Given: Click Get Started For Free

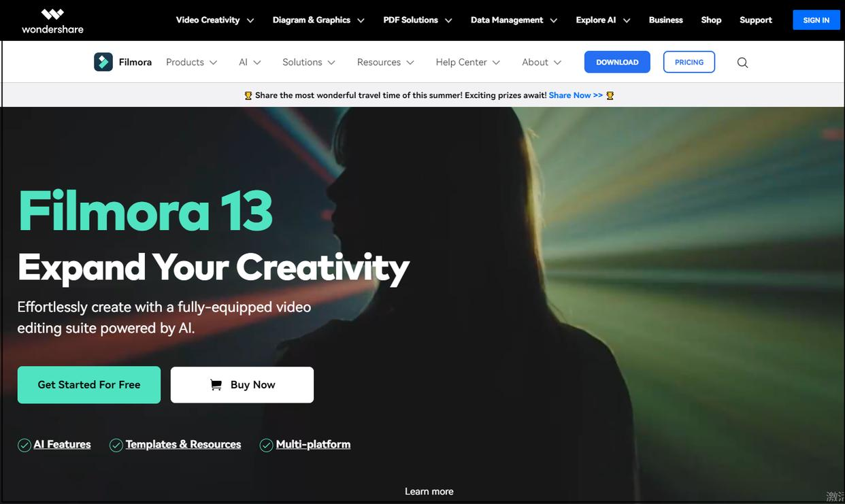Looking at the screenshot, I should pos(89,385).
